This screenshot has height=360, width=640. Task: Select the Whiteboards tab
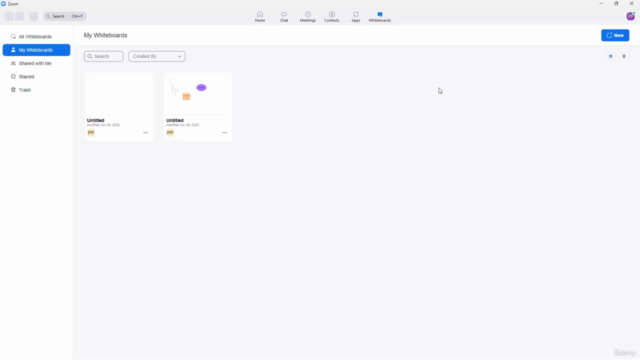point(380,17)
